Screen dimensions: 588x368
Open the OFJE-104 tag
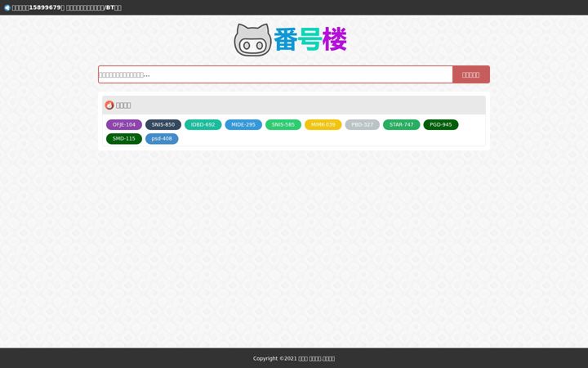click(x=124, y=124)
